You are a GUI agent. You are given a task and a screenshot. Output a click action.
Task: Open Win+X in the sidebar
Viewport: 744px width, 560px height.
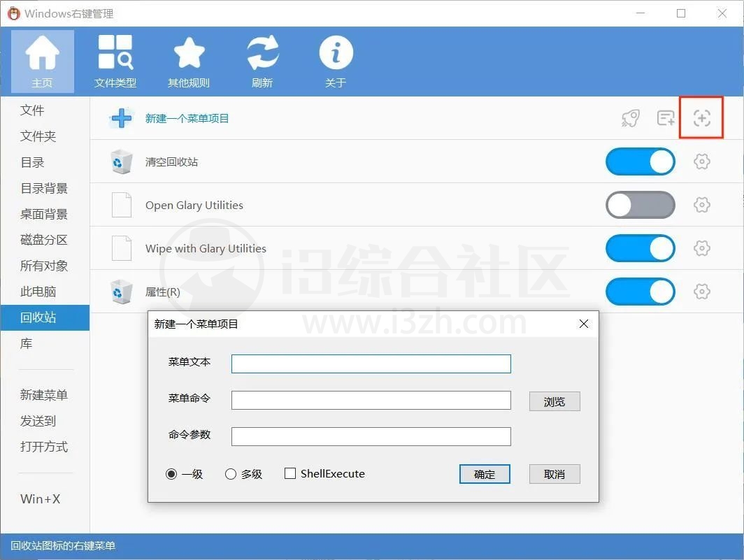41,498
